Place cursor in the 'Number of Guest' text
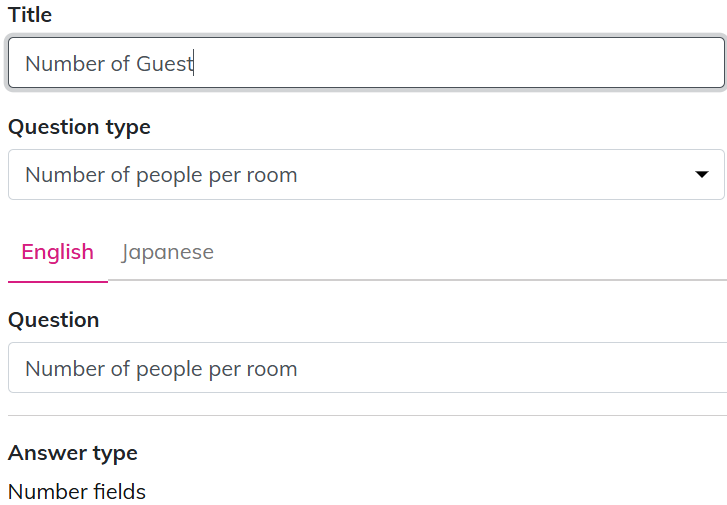The image size is (727, 505). (x=108, y=64)
